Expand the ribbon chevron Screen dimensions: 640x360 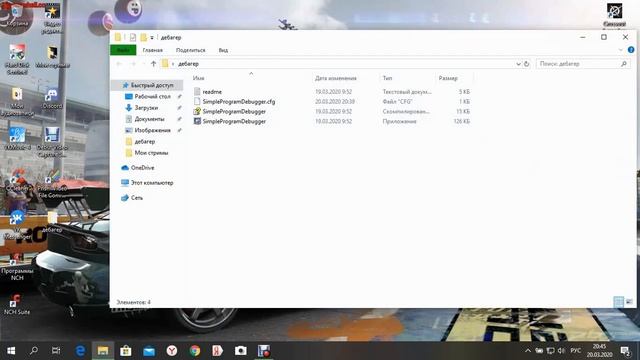[620, 50]
